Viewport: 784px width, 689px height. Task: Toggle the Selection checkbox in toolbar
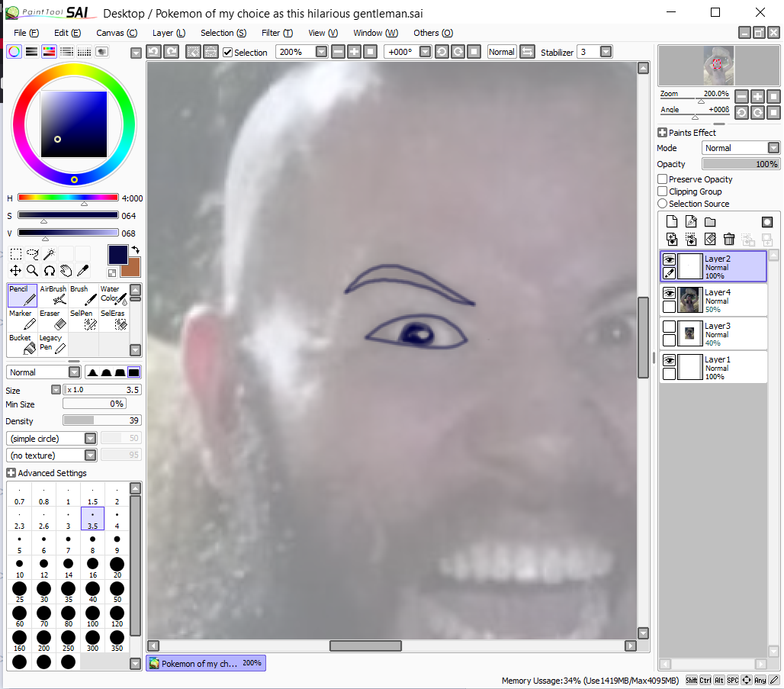[227, 52]
